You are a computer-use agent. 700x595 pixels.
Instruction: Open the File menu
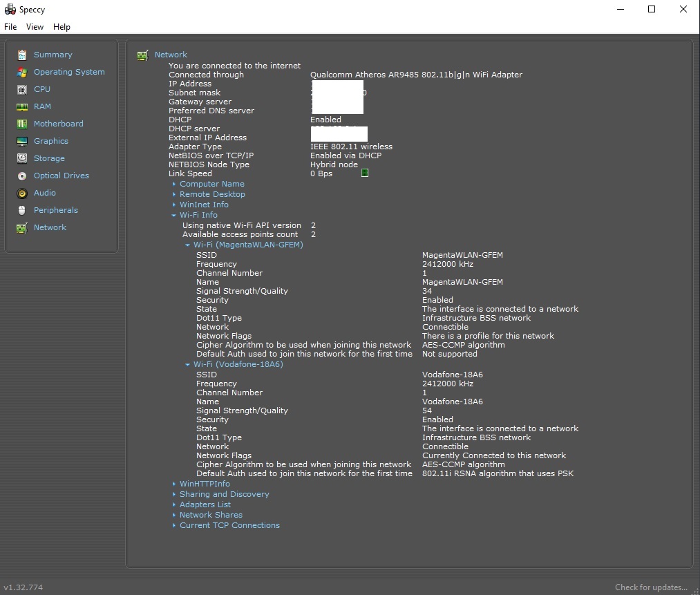(x=10, y=27)
